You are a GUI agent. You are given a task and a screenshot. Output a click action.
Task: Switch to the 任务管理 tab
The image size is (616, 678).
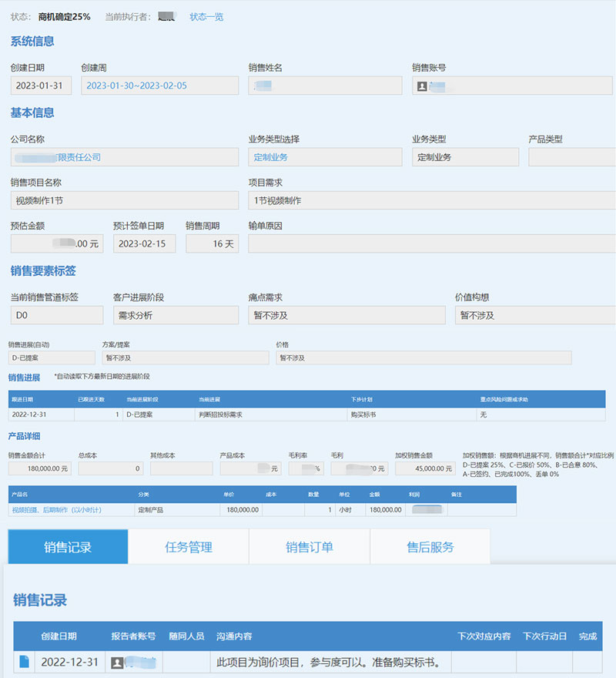189,547
